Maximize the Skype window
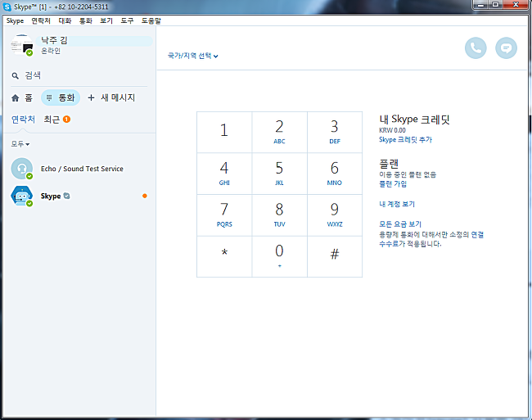 [495, 5]
